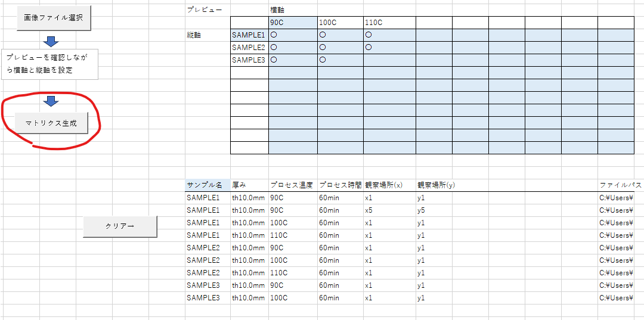Select the プロセス温度 header cell

(293, 185)
